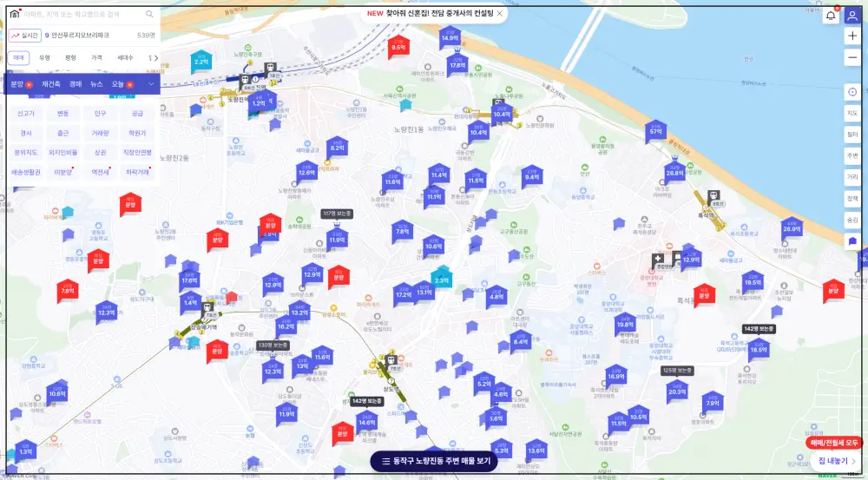Click the Hogangnono home logo icon
Viewport: 868px width, 480px height.
(15, 14)
